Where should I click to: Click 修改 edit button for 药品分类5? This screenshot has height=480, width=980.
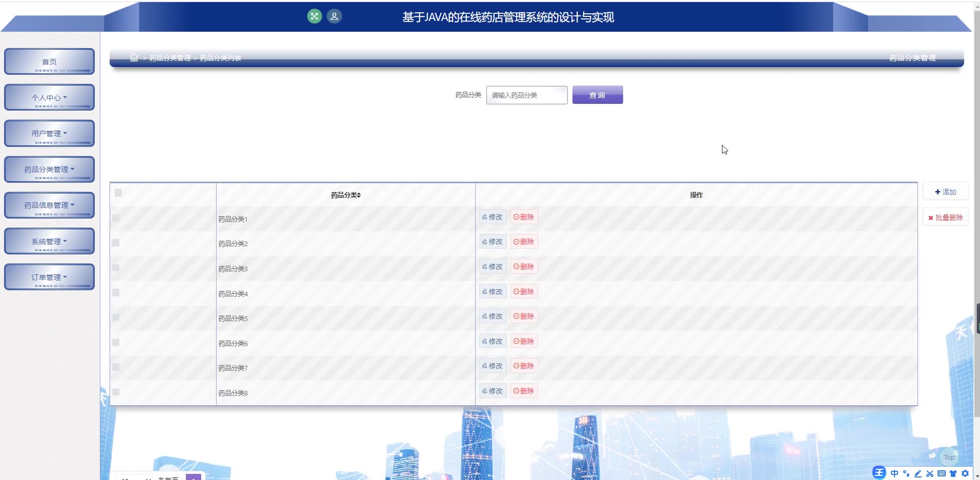493,316
